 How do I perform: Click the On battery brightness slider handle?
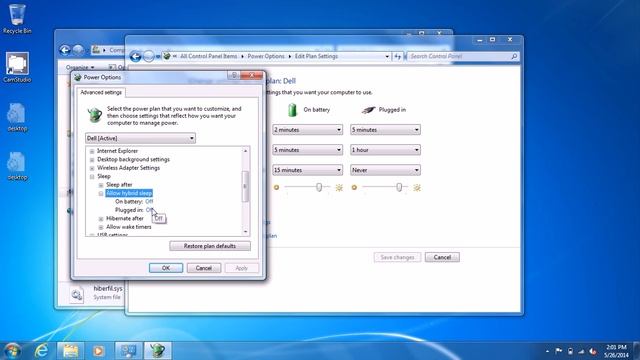pyautogui.click(x=319, y=187)
